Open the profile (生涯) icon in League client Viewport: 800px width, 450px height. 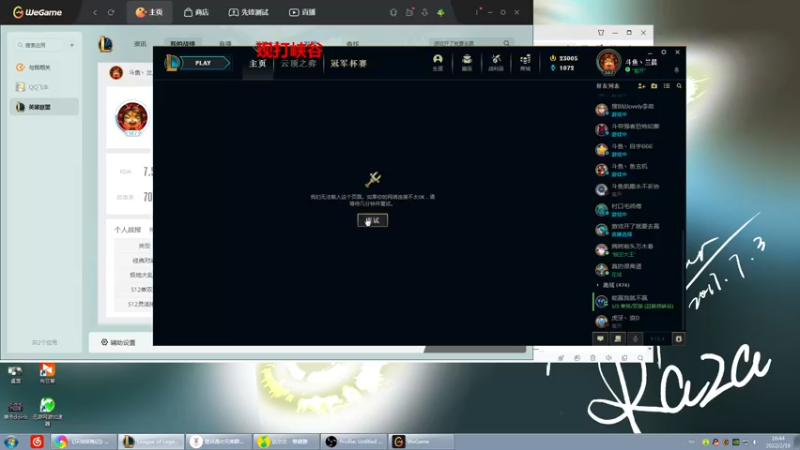[x=438, y=62]
